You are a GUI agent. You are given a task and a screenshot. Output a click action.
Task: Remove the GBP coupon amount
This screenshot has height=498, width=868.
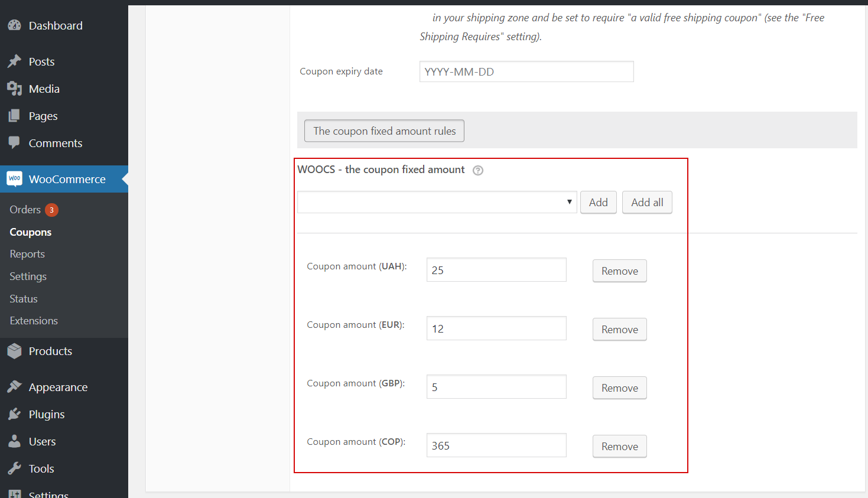point(620,388)
